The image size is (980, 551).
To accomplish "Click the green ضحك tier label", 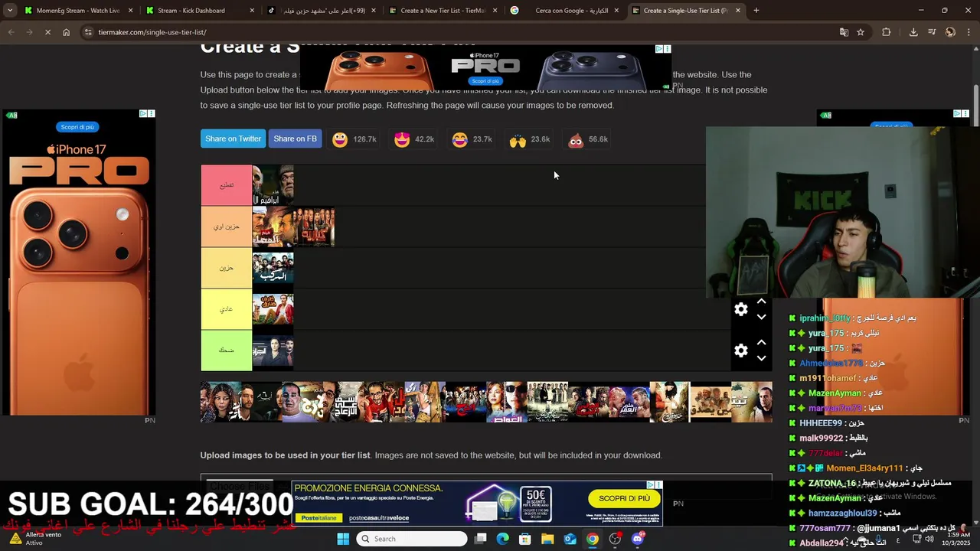I will click(226, 350).
